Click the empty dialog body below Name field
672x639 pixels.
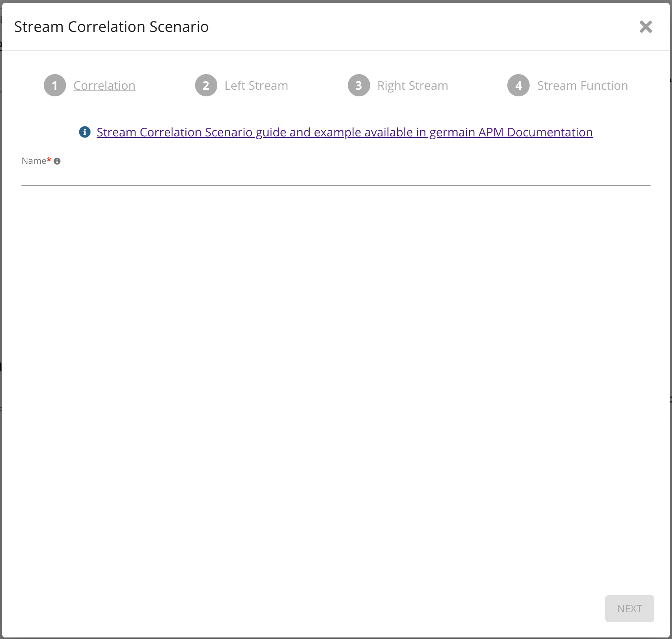point(336,371)
